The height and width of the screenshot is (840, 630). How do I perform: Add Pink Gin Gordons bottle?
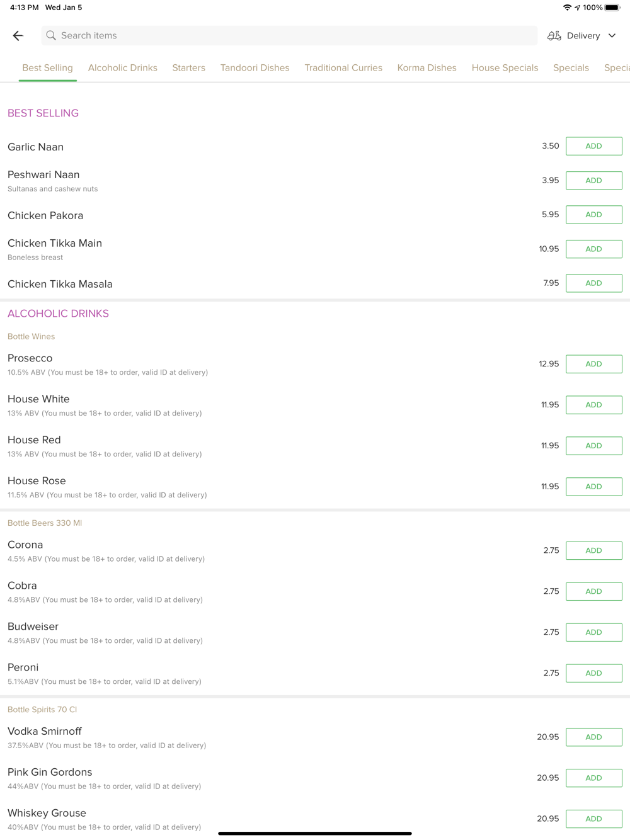coord(593,778)
